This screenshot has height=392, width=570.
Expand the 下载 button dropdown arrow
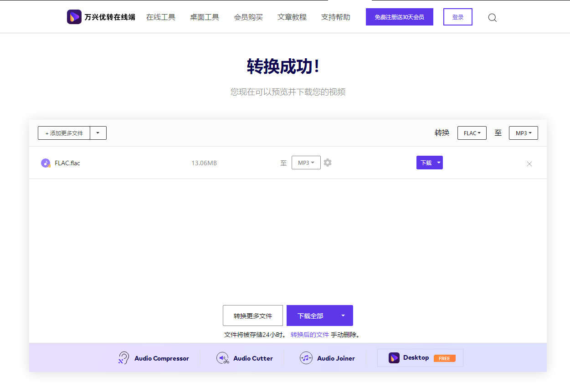pos(439,163)
